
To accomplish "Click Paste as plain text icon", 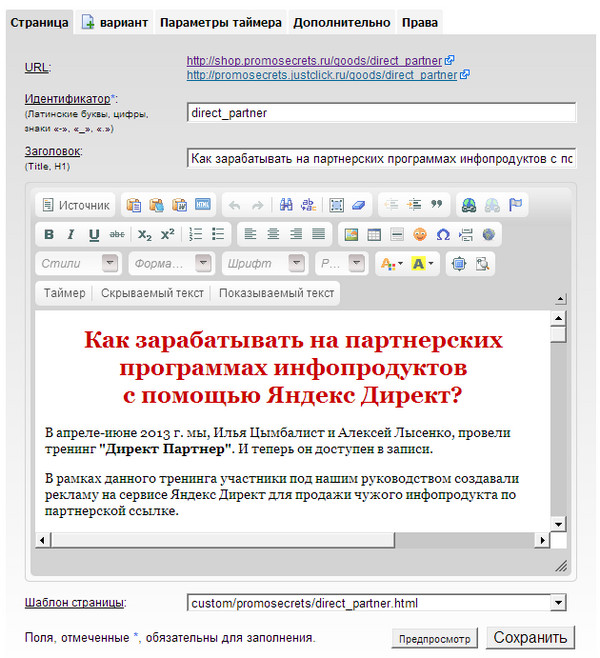I will pos(157,205).
